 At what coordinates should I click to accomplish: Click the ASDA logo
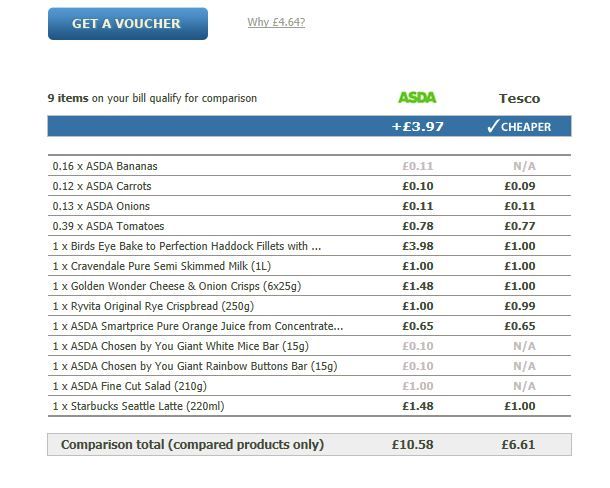click(x=417, y=98)
